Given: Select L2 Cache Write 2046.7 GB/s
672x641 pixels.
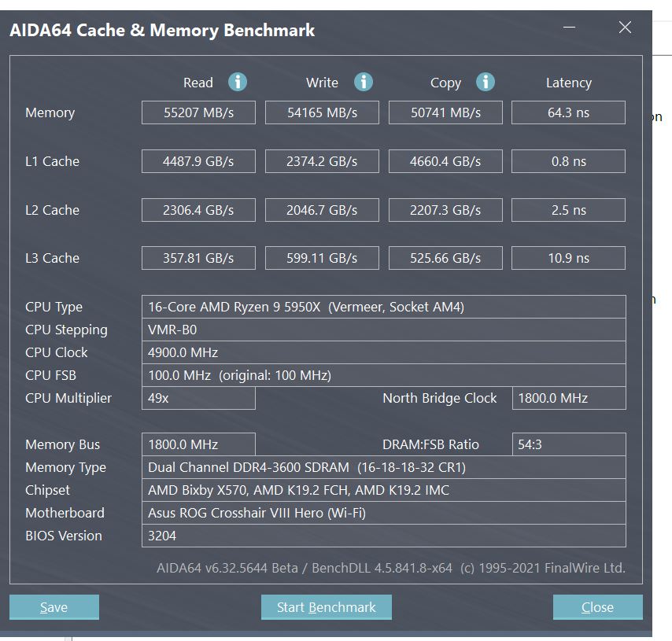Looking at the screenshot, I should pyautogui.click(x=322, y=210).
